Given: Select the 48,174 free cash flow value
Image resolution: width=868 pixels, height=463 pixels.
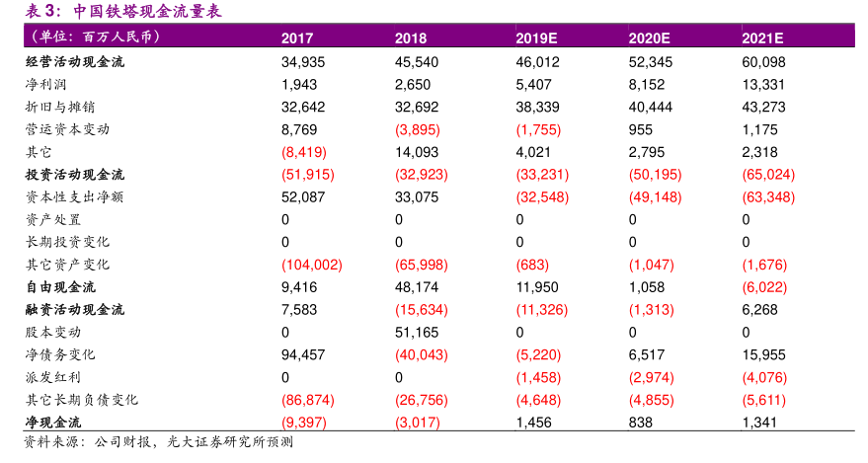Looking at the screenshot, I should coord(417,287).
